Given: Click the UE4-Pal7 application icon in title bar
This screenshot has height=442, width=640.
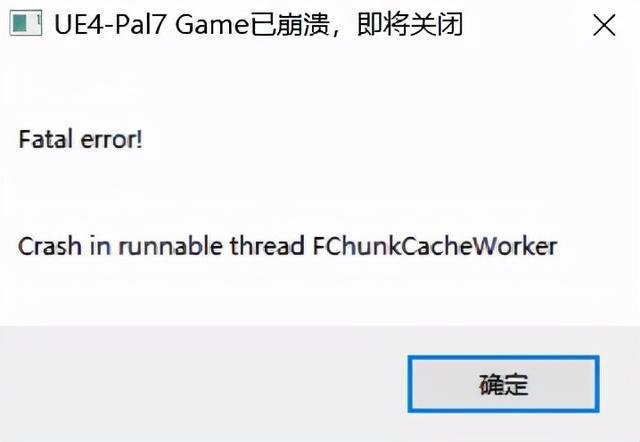Looking at the screenshot, I should pos(25,24).
